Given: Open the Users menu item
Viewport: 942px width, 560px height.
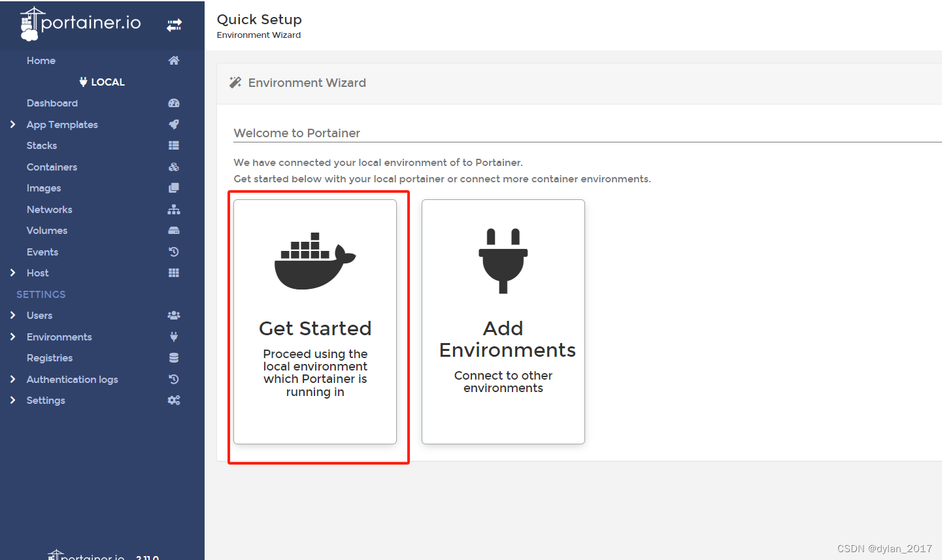Looking at the screenshot, I should pos(40,316).
